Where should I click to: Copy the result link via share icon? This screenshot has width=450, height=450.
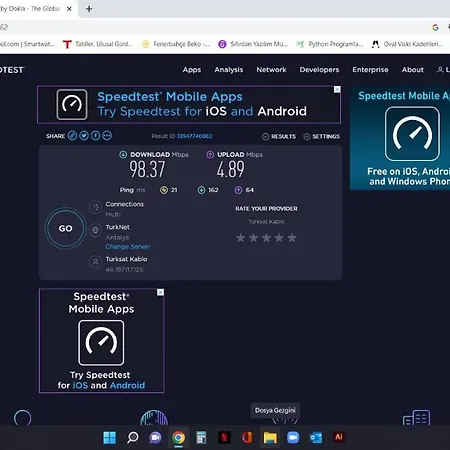[72, 136]
